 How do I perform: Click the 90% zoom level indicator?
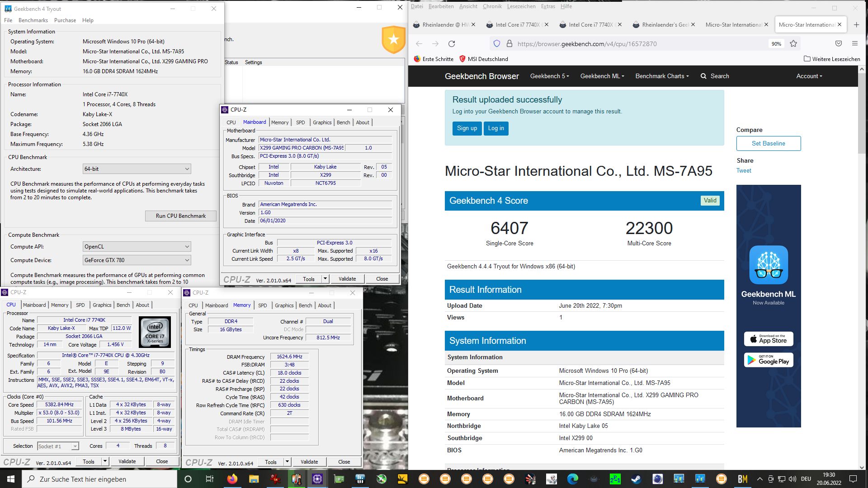(776, 44)
